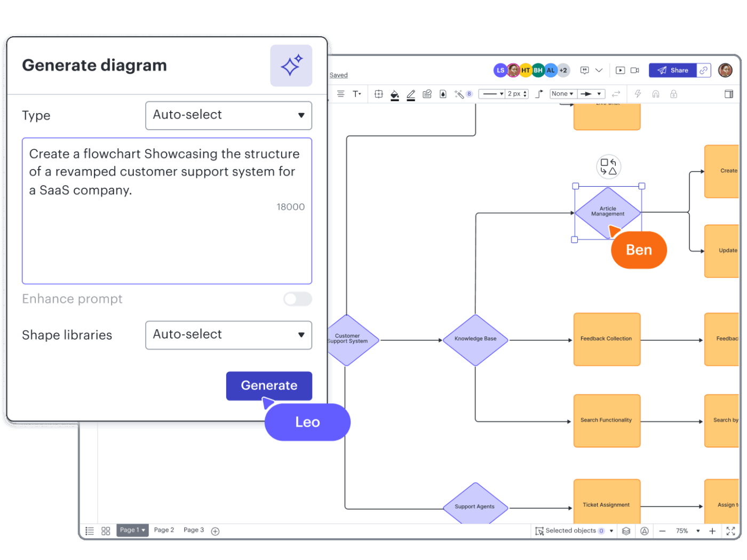
Task: Click the lock icon in the toolbar
Action: (673, 94)
